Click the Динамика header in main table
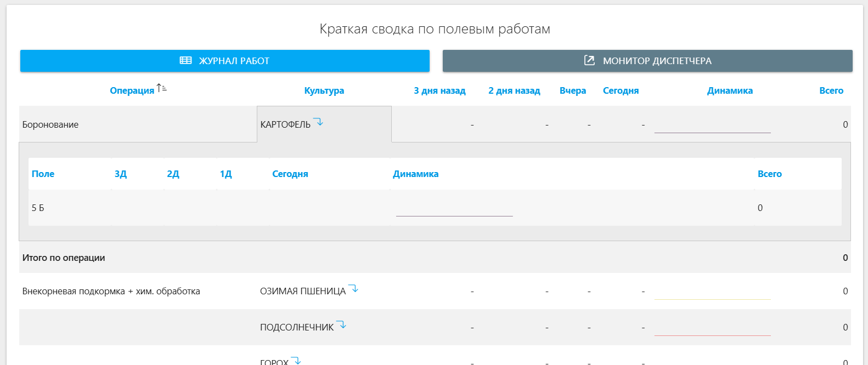 (x=730, y=91)
